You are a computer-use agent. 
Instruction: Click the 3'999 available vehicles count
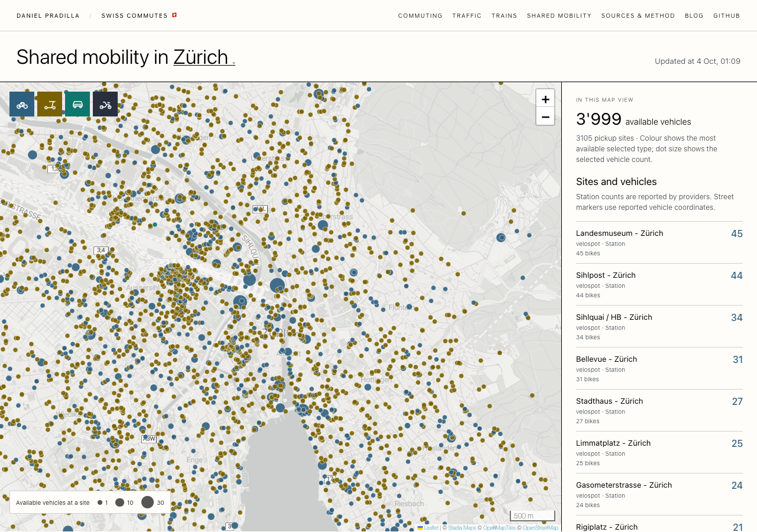(x=633, y=119)
